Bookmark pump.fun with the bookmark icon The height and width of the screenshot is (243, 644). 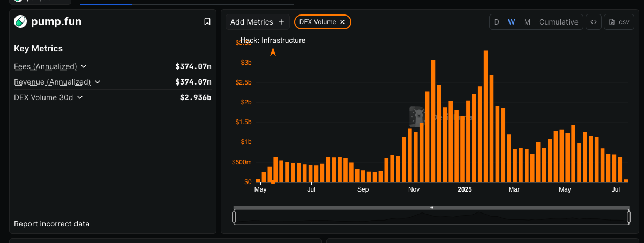tap(207, 22)
